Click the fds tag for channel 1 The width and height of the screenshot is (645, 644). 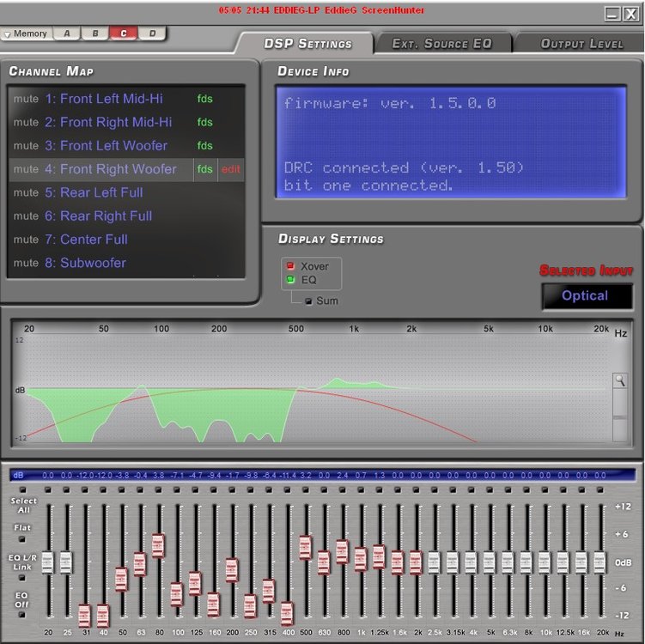[205, 99]
